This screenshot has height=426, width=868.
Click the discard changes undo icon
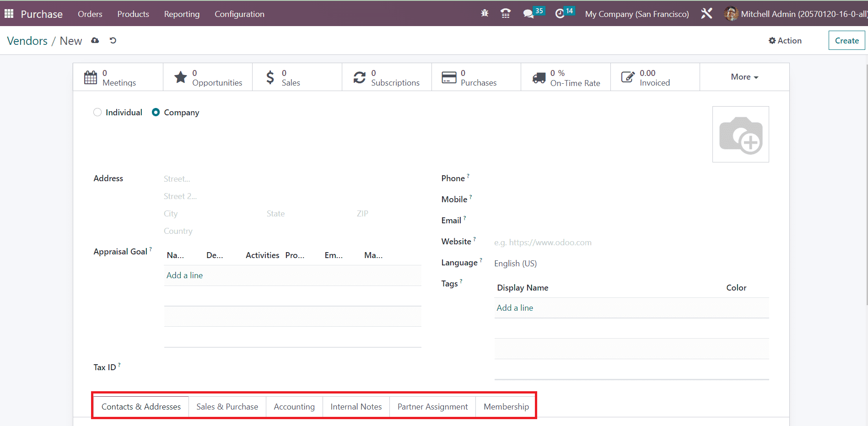point(113,41)
